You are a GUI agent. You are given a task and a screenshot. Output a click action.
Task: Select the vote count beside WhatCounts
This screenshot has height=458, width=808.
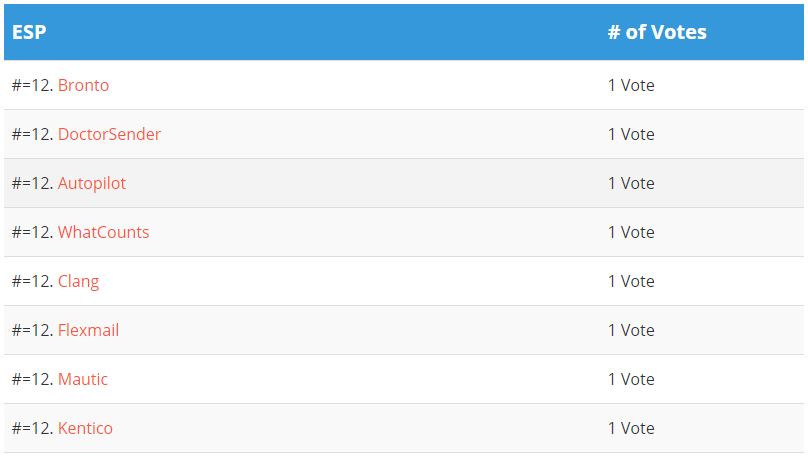click(631, 232)
